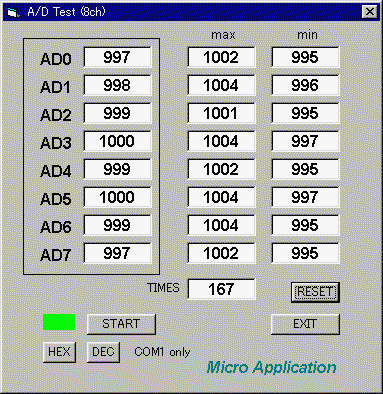
Task: Click the AD6 channel label
Action: [x=56, y=227]
